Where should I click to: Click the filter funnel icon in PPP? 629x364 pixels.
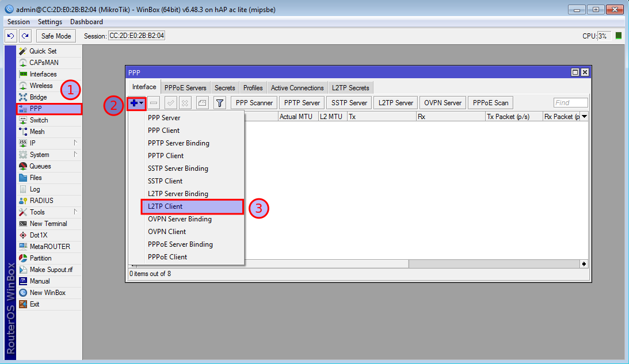point(220,103)
